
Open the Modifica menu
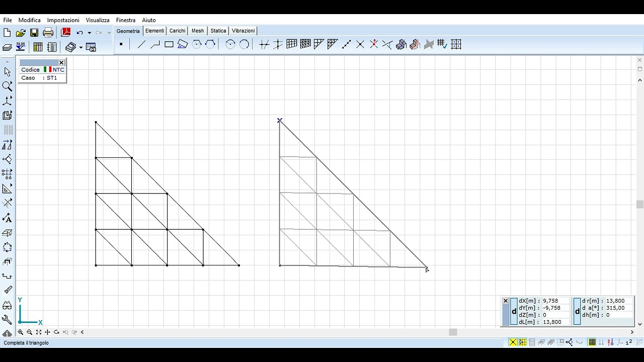(x=30, y=20)
